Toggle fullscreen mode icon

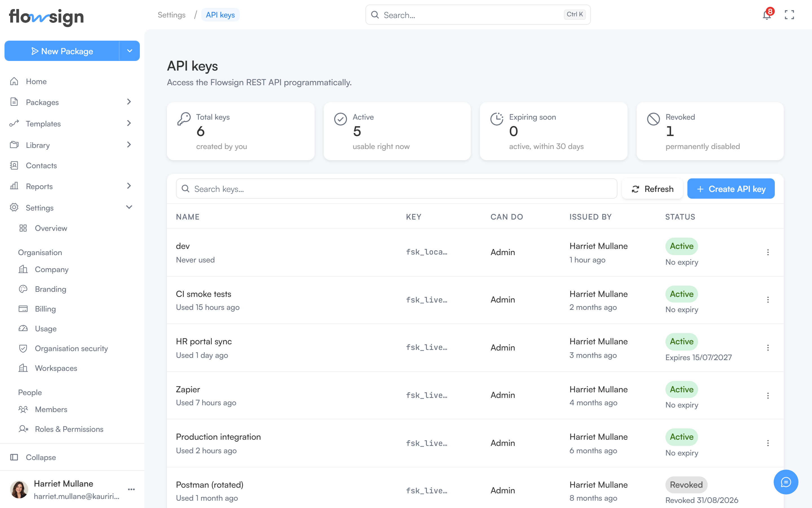click(789, 15)
